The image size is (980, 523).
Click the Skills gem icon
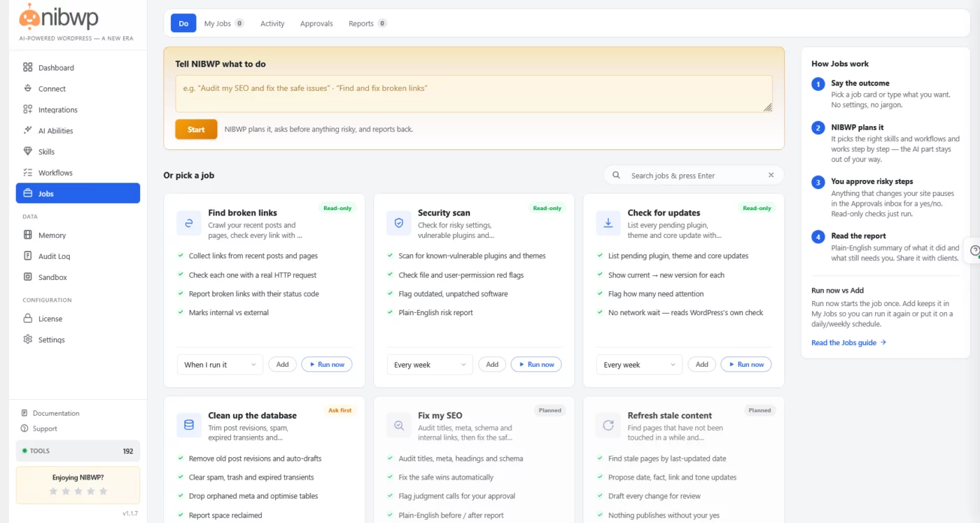[28, 152]
